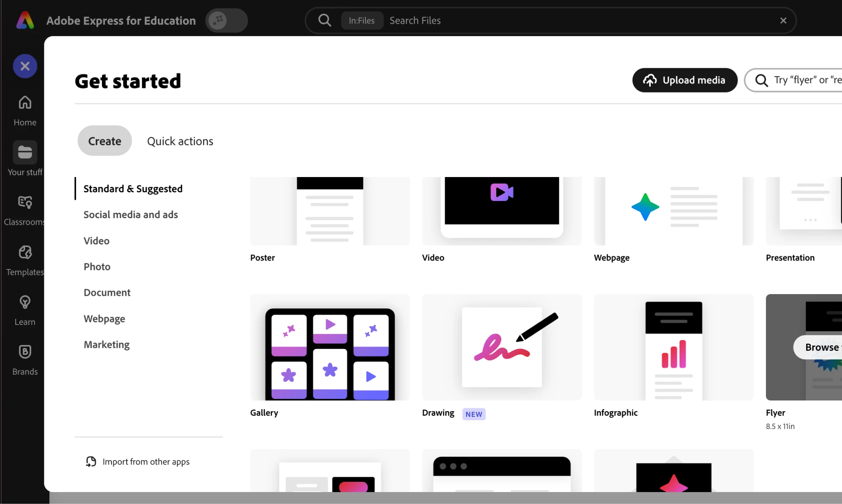Screen dimensions: 842x504
Task: Open the Home sidebar icon
Action: point(25,103)
